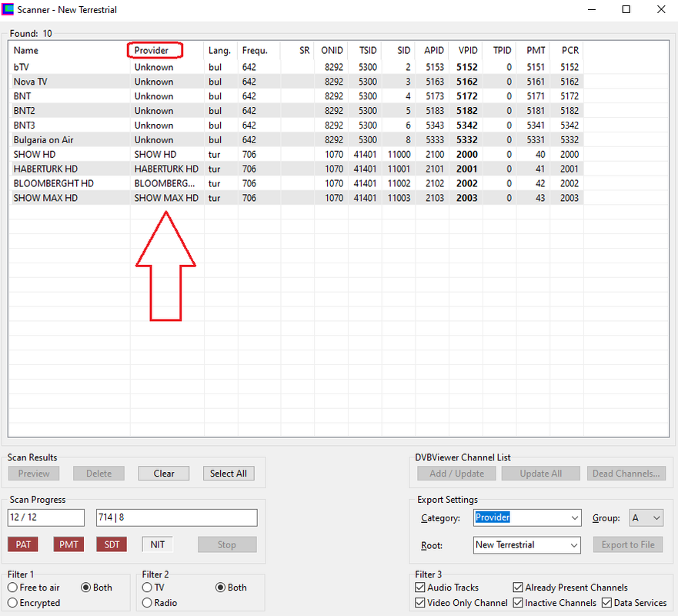The width and height of the screenshot is (678, 616).
Task: Click the Clear button
Action: (x=164, y=474)
